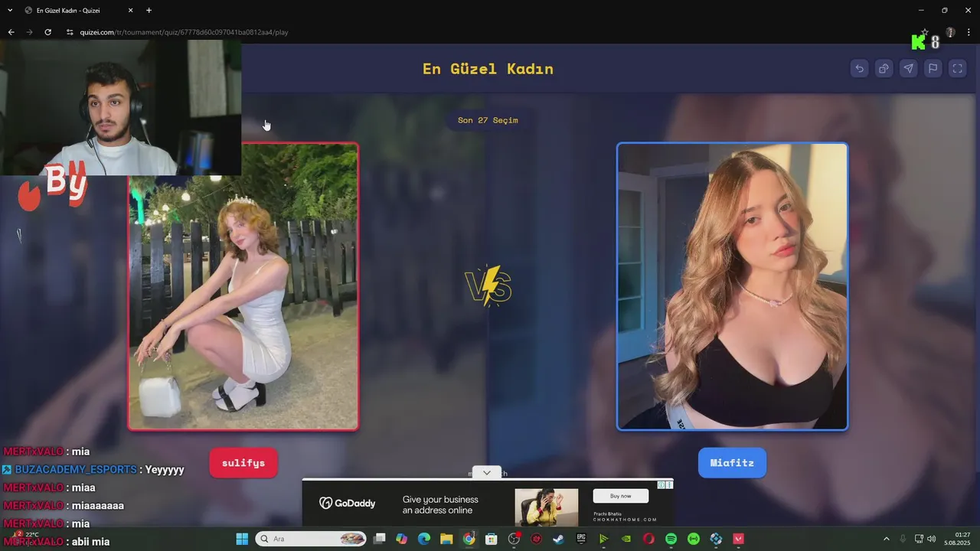Open the left Spotify icon on the taskbar

pos(671,539)
